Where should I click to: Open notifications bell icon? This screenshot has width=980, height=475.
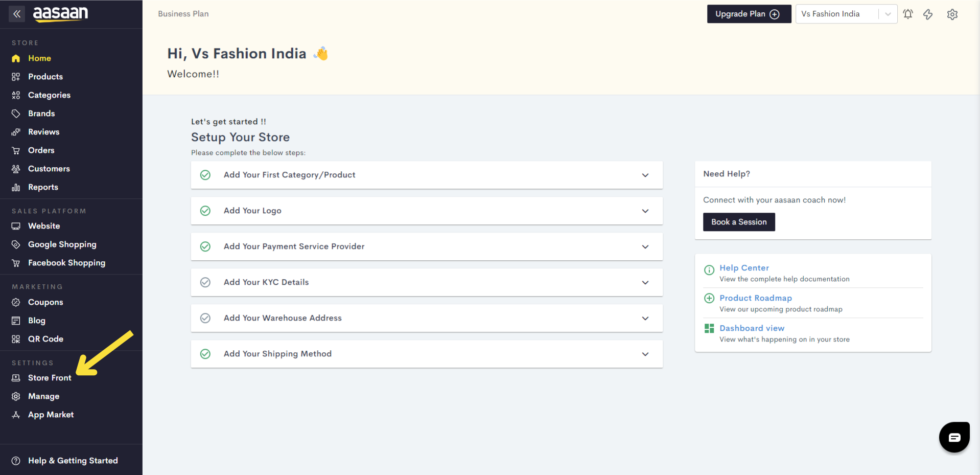coord(908,14)
